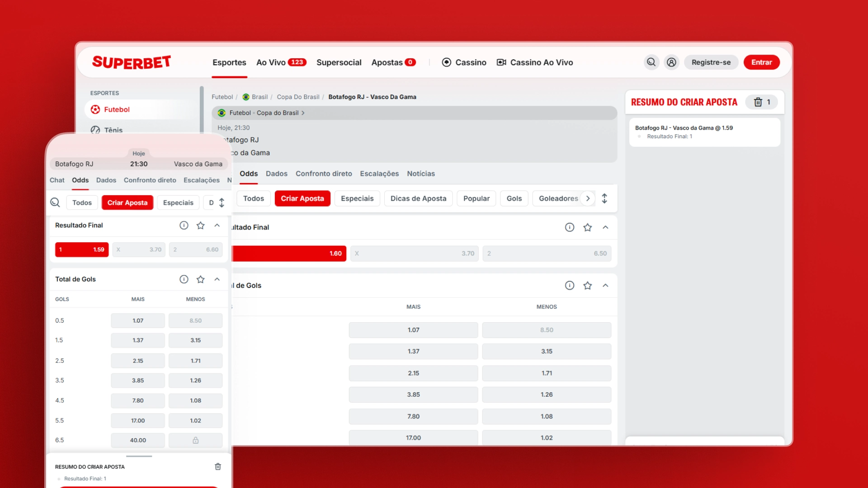868x488 pixels.
Task: Toggle desktop away win odds 6.50
Action: coord(547,253)
